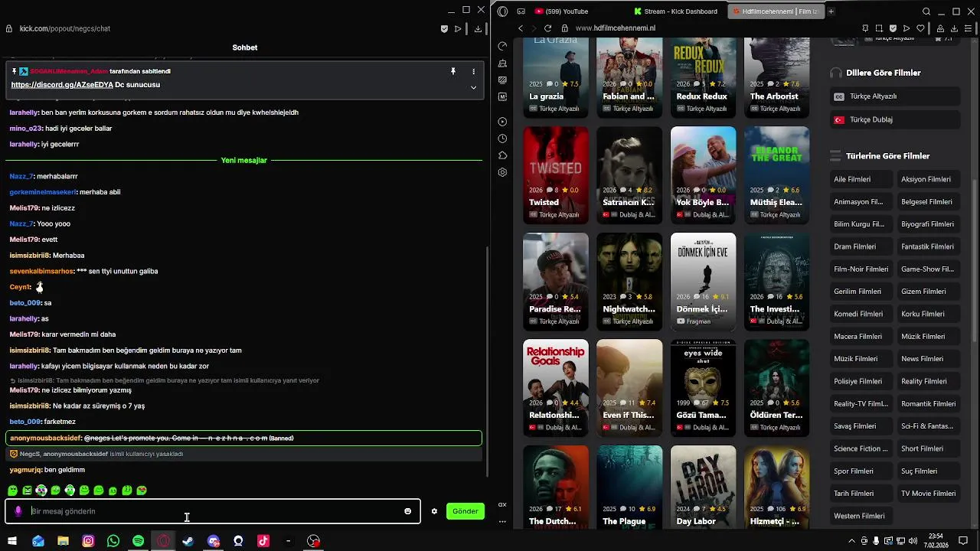Click username Melis179 in message 'ne izlicezz'

pos(24,208)
